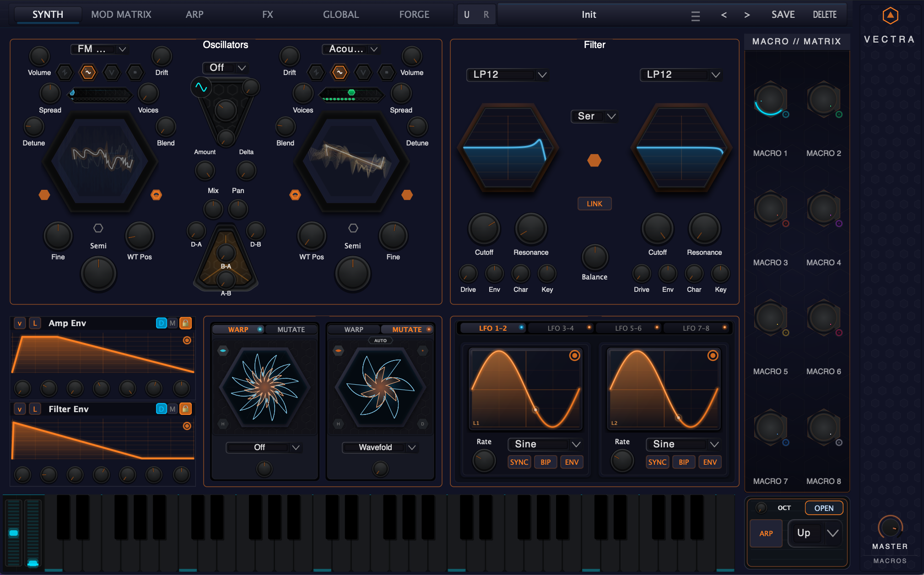The image size is (924, 575).
Task: Toggle SYNC for LFO 1
Action: pos(519,462)
